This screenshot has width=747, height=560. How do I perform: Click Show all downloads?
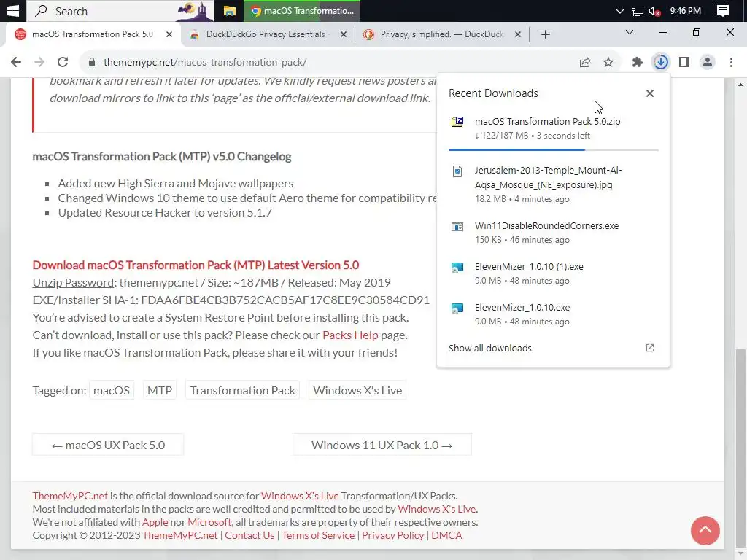click(x=489, y=348)
